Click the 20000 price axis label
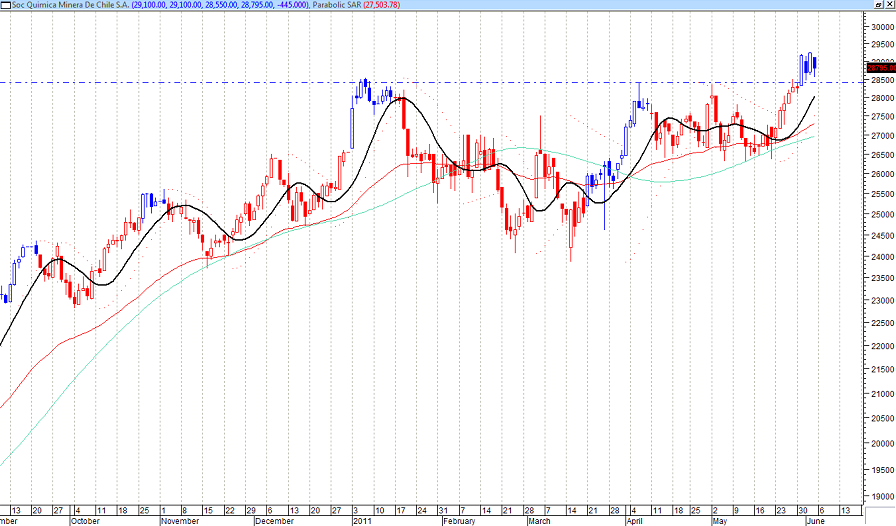The image size is (896, 526). (x=883, y=444)
